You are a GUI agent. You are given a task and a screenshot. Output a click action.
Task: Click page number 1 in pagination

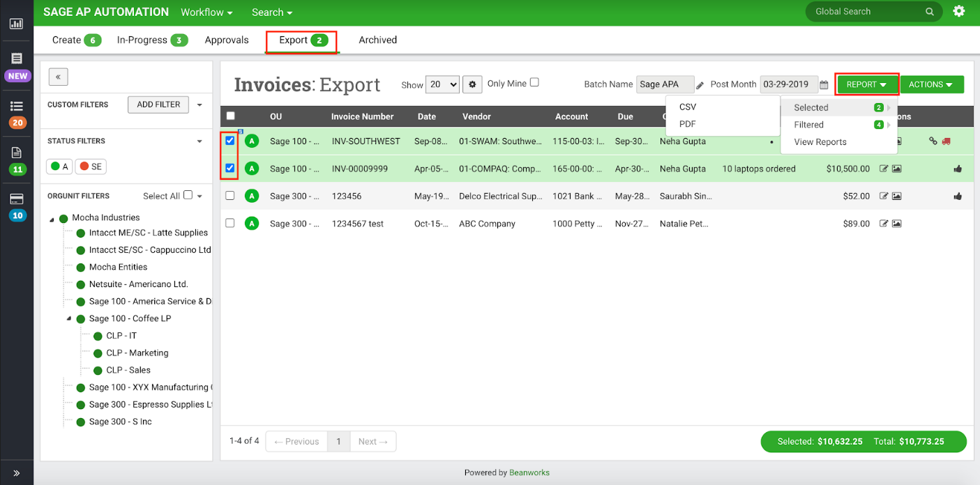pyautogui.click(x=338, y=441)
